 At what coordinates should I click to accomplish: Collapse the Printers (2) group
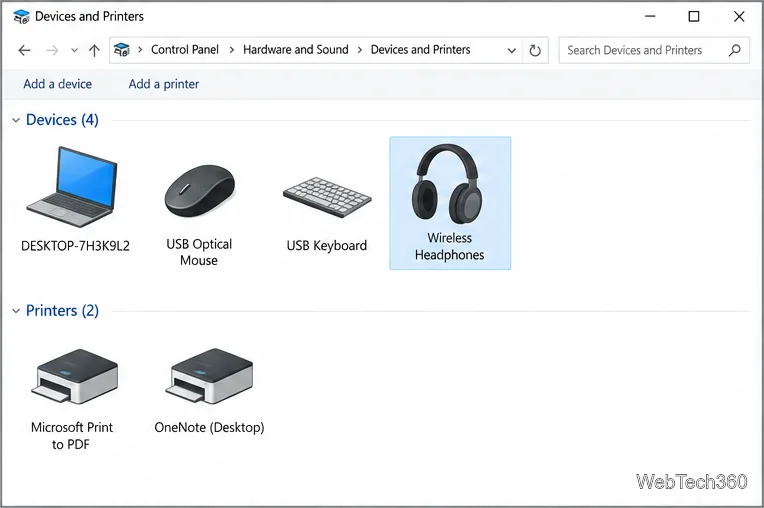pyautogui.click(x=16, y=311)
